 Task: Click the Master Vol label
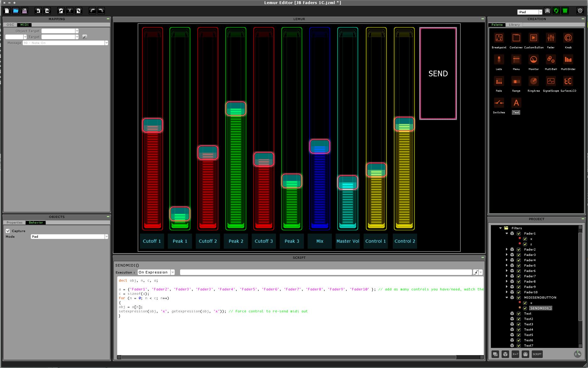pos(348,241)
